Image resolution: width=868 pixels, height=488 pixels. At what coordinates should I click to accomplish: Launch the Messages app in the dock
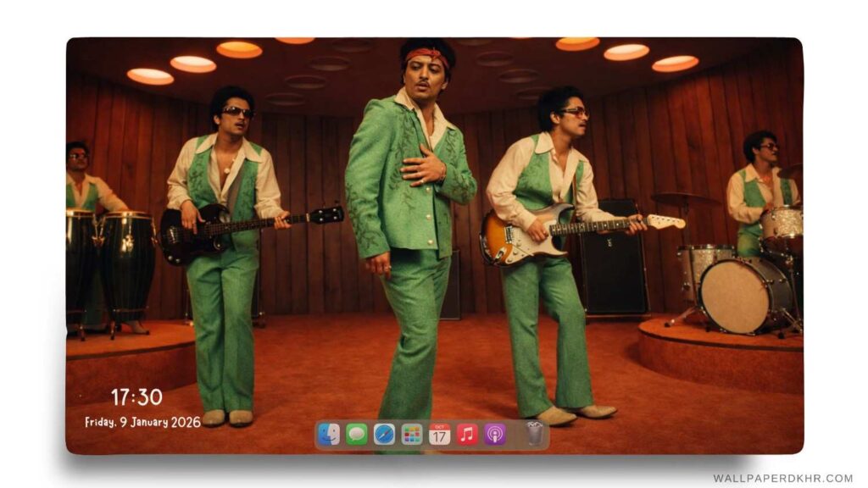(x=357, y=435)
